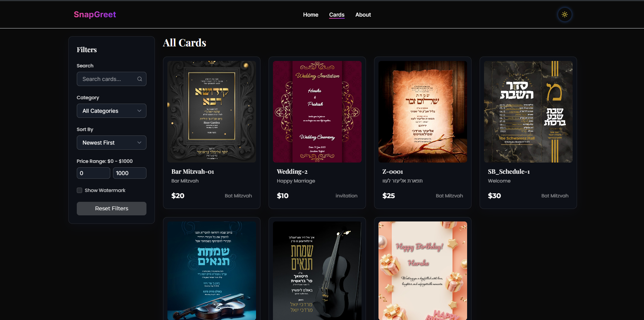Focus the Search cards input field
This screenshot has width=644, height=320.
112,79
